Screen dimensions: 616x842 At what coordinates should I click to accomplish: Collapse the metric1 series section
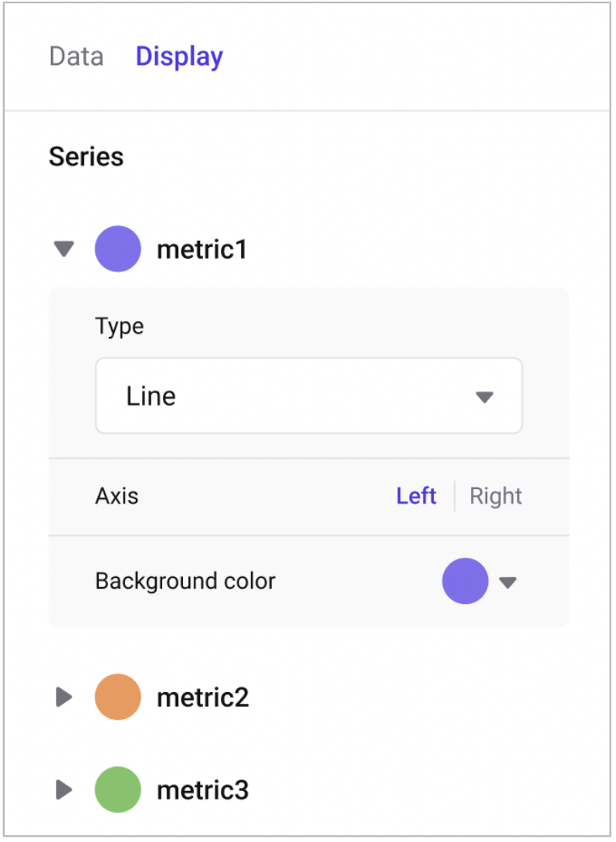point(64,249)
